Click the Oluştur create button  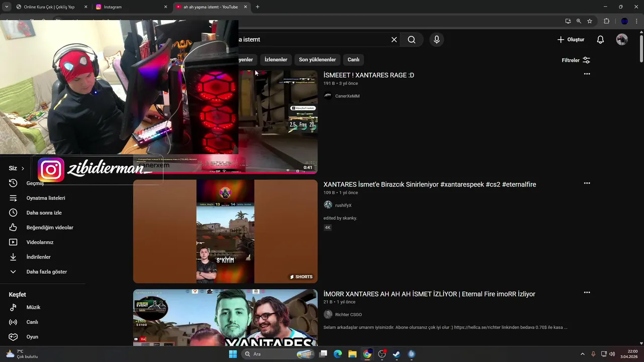571,40
